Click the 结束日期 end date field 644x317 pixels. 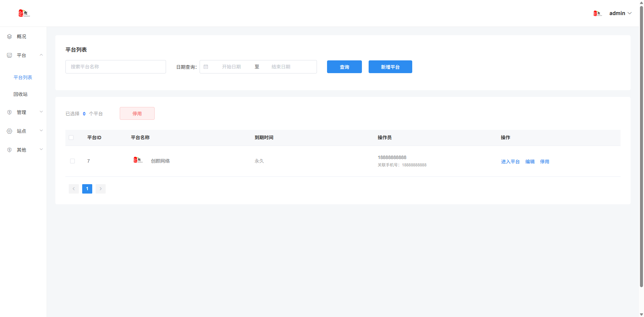pos(281,67)
